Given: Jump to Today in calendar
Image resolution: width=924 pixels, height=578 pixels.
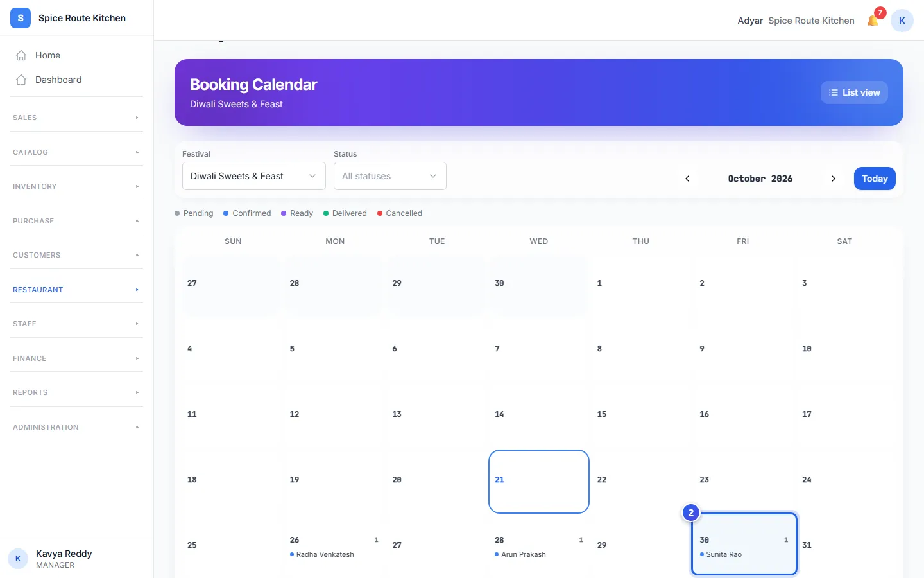Looking at the screenshot, I should (x=875, y=179).
